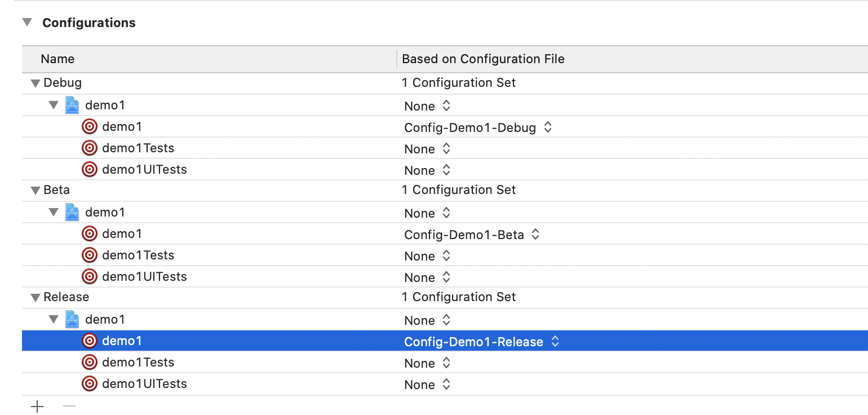Screen dimensions: 868x415
Task: Remove configuration with the minus button
Action: pyautogui.click(x=69, y=406)
